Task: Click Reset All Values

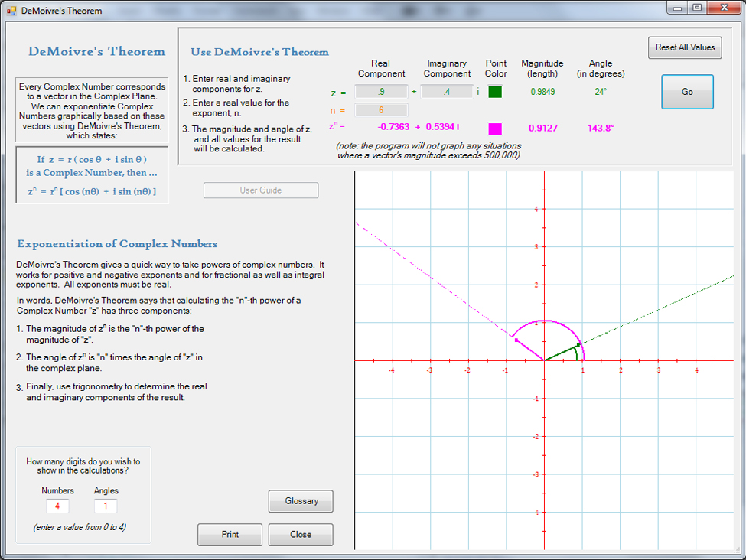Action: (685, 47)
